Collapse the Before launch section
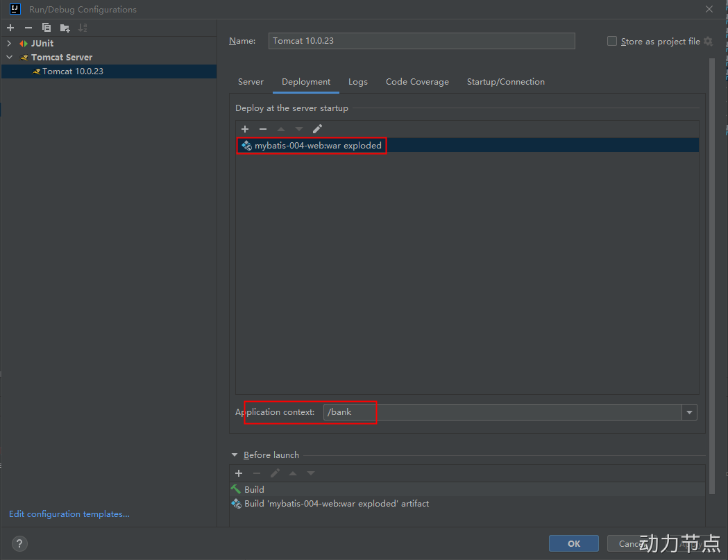 (235, 455)
